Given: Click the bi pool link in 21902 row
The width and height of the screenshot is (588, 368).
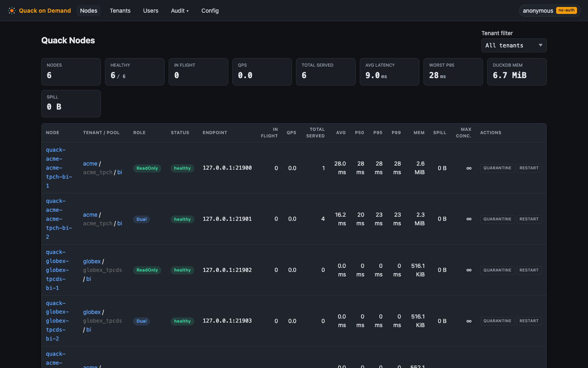Looking at the screenshot, I should coord(89,279).
